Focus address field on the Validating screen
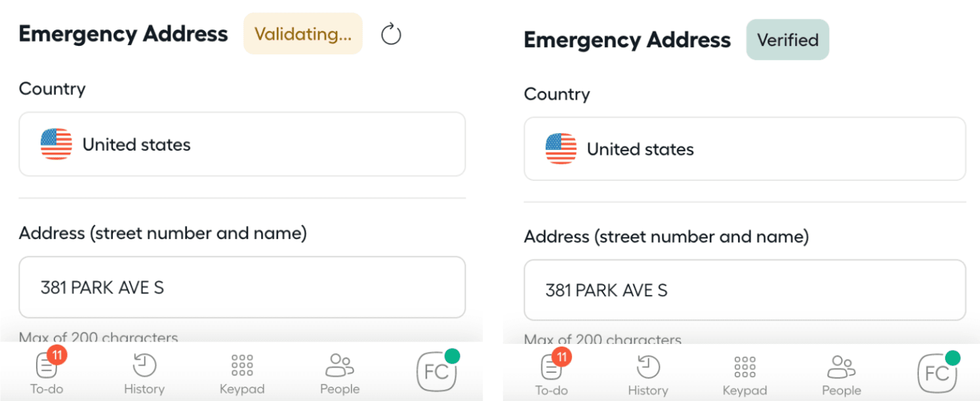This screenshot has height=401, width=980. [x=242, y=287]
